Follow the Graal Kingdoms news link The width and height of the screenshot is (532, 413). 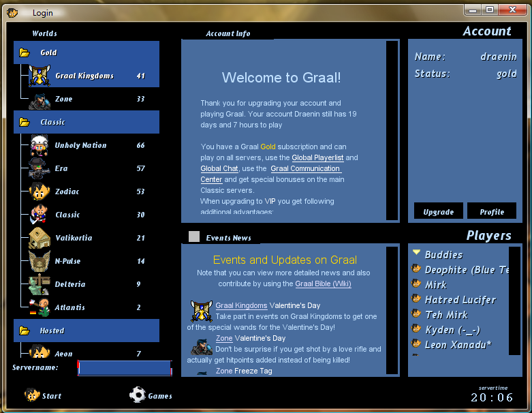point(241,305)
